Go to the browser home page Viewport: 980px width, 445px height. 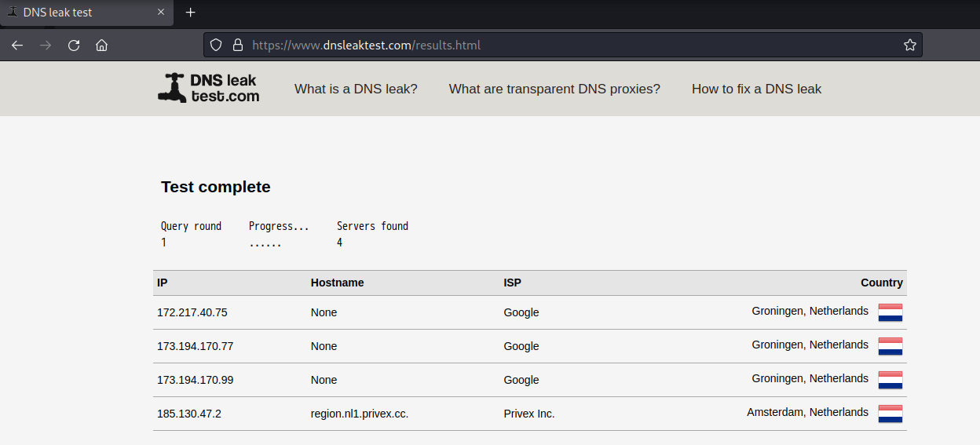click(x=101, y=46)
